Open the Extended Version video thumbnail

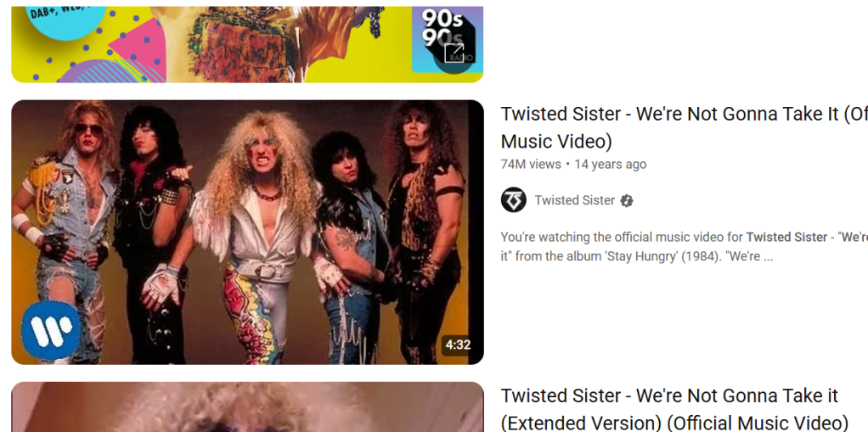click(247, 407)
